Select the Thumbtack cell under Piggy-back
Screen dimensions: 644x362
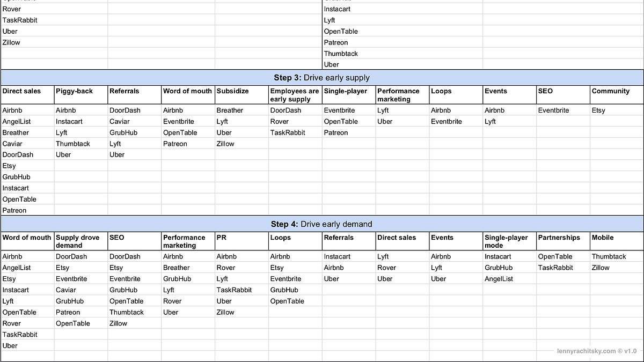(81, 144)
